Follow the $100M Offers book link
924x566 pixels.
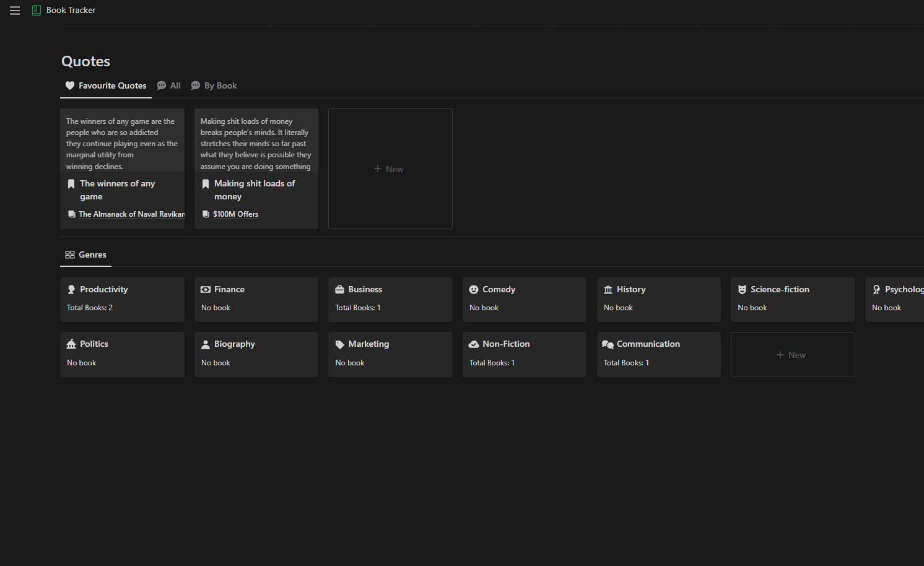click(x=236, y=214)
